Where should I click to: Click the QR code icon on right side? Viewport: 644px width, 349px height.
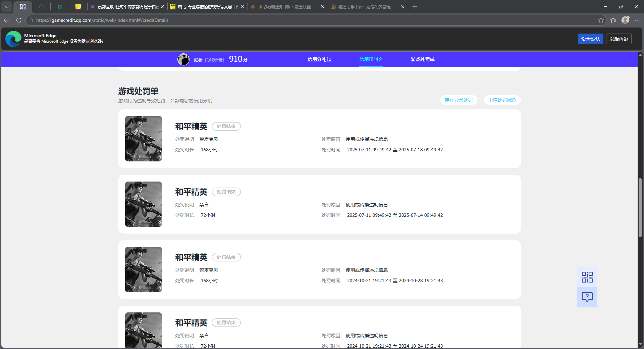click(x=587, y=277)
